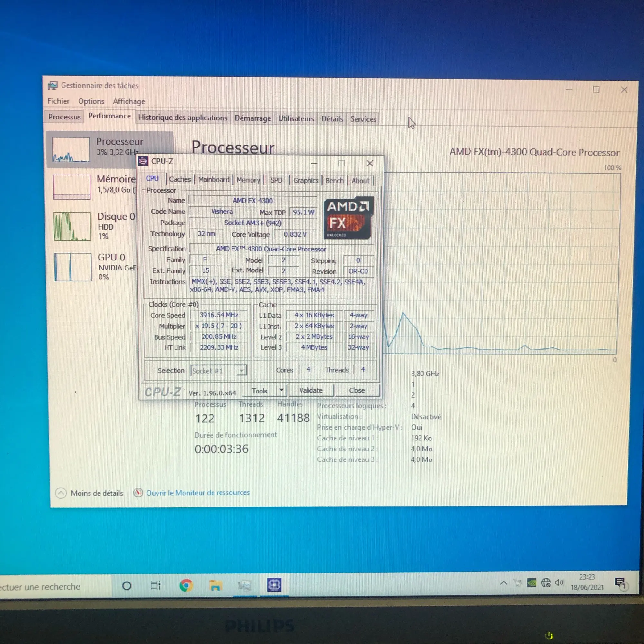The height and width of the screenshot is (644, 644).
Task: Click the Task Manager title bar icon
Action: 53,86
